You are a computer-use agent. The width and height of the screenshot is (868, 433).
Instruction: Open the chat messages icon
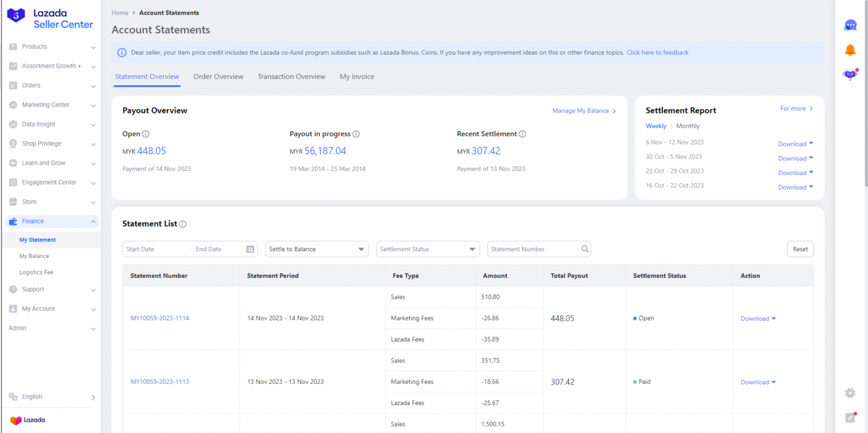pyautogui.click(x=850, y=25)
